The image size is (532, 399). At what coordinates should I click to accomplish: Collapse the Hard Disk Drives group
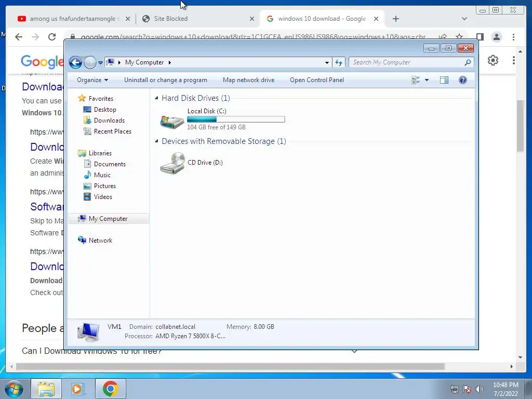coord(156,98)
